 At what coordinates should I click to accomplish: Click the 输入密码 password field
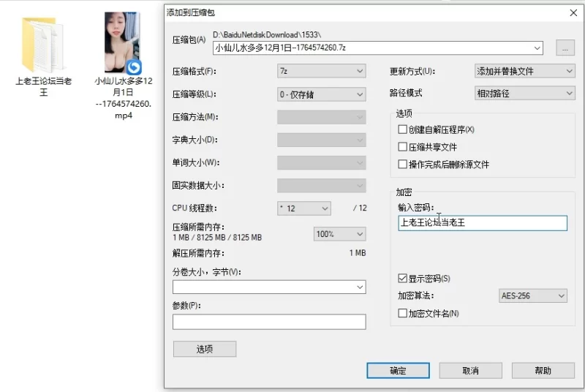point(483,223)
